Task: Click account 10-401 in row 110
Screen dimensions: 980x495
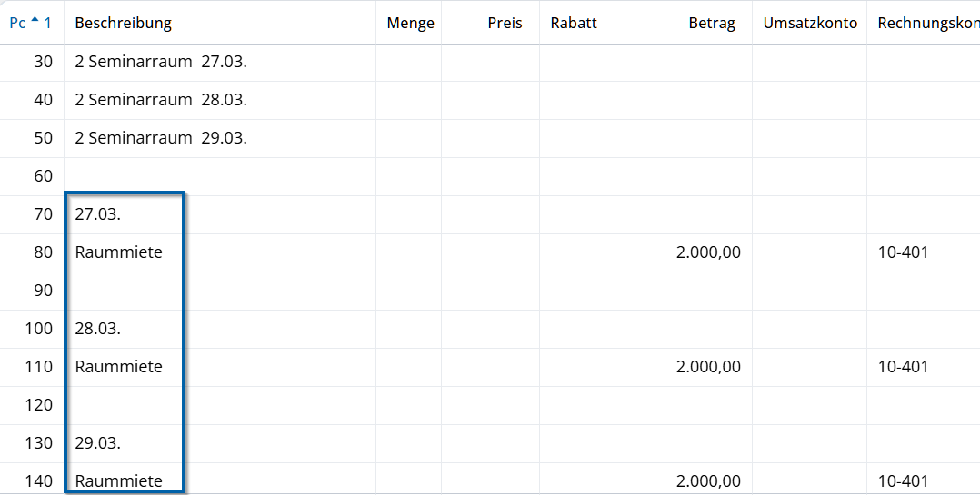Action: point(903,367)
